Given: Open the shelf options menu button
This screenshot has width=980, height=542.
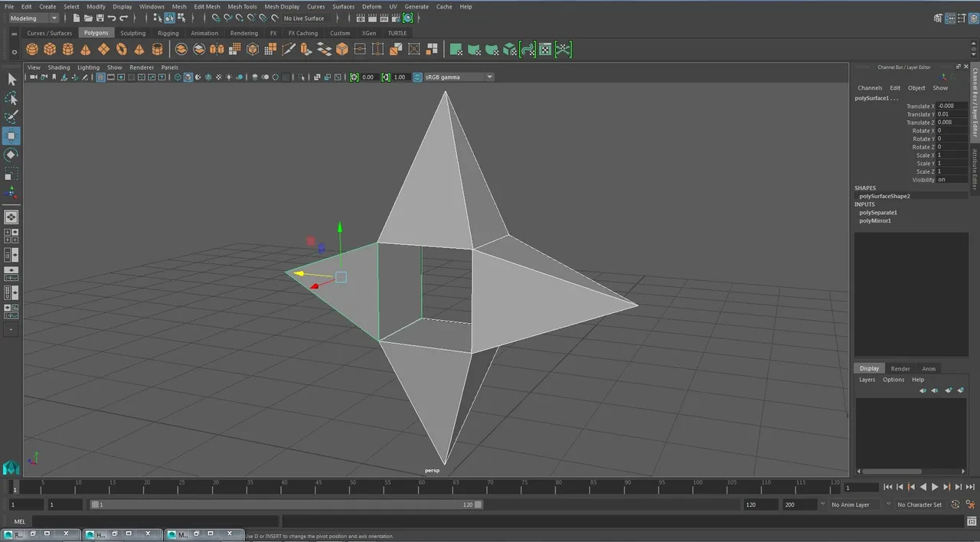Looking at the screenshot, I should click(14, 52).
